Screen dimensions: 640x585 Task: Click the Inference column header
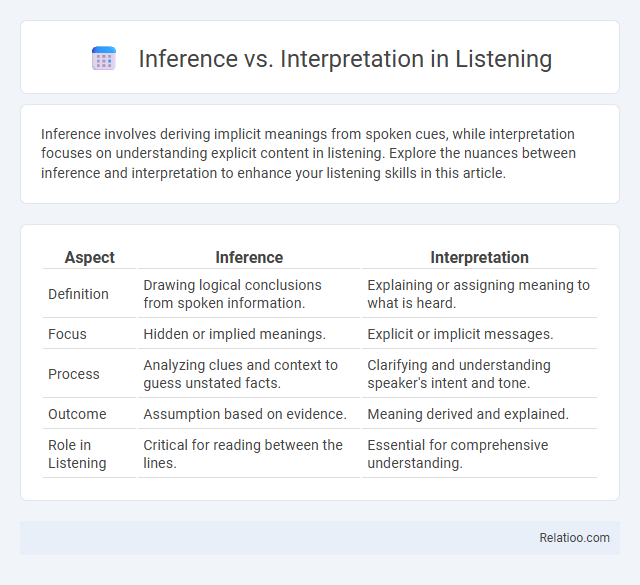coord(249,258)
